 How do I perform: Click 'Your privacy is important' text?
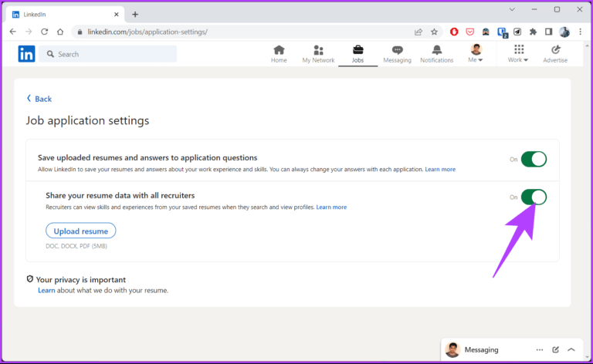point(80,280)
